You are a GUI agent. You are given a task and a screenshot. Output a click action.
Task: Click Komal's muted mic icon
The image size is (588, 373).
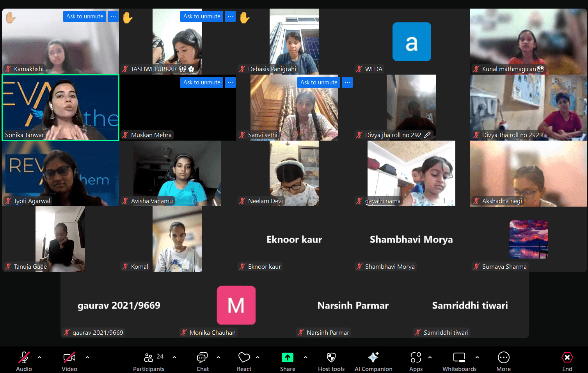click(126, 267)
